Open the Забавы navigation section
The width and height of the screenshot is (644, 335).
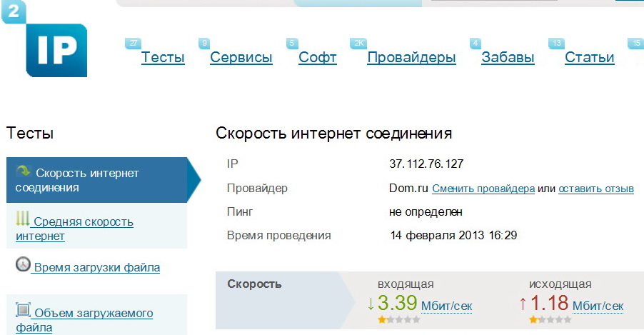pos(508,58)
